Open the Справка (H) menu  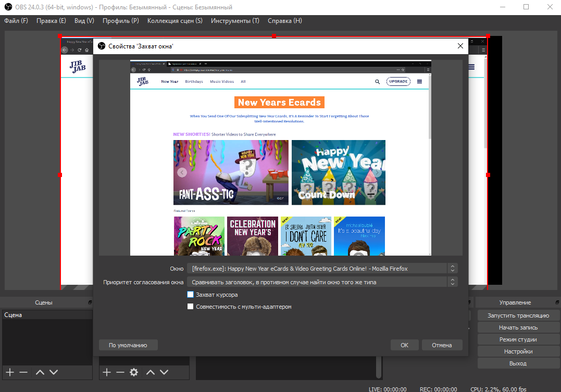(285, 21)
